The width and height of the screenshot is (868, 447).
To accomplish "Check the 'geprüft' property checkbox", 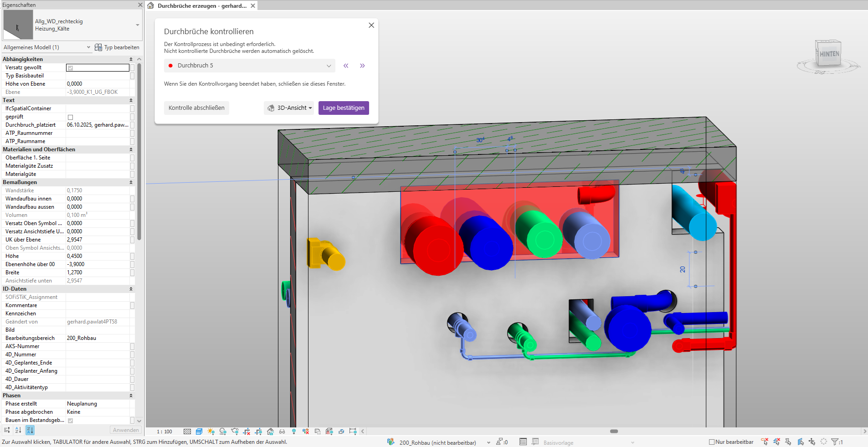I will (71, 117).
